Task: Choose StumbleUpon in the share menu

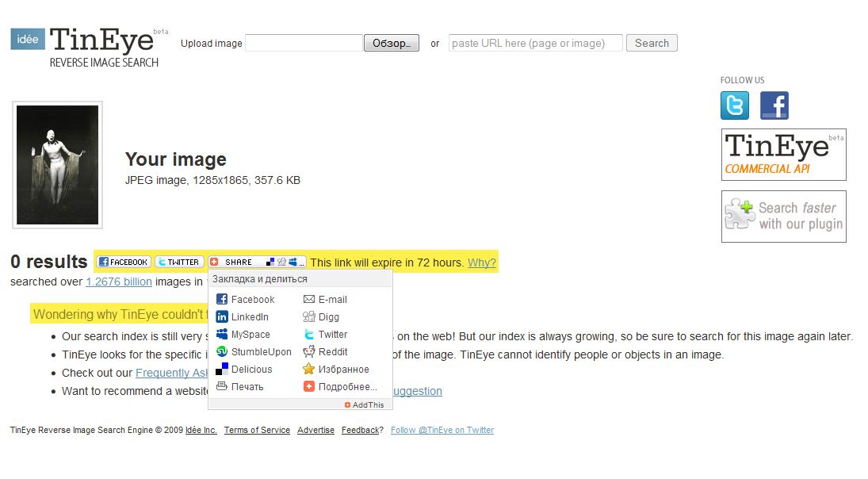Action: [262, 351]
